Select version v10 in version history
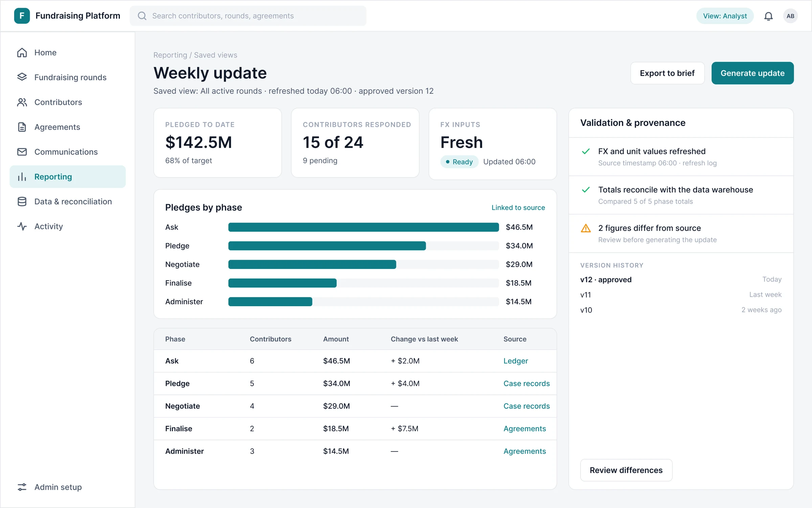 click(x=681, y=310)
